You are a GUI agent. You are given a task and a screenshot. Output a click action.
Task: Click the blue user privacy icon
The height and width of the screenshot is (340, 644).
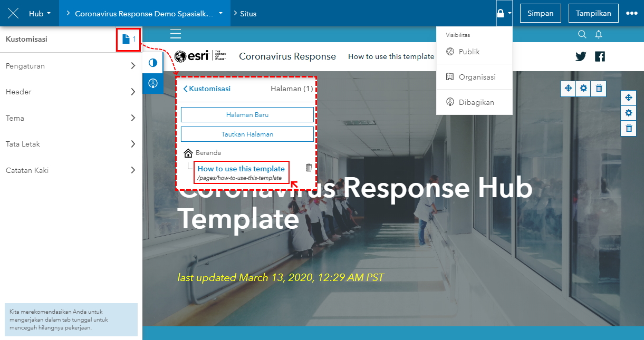153,83
